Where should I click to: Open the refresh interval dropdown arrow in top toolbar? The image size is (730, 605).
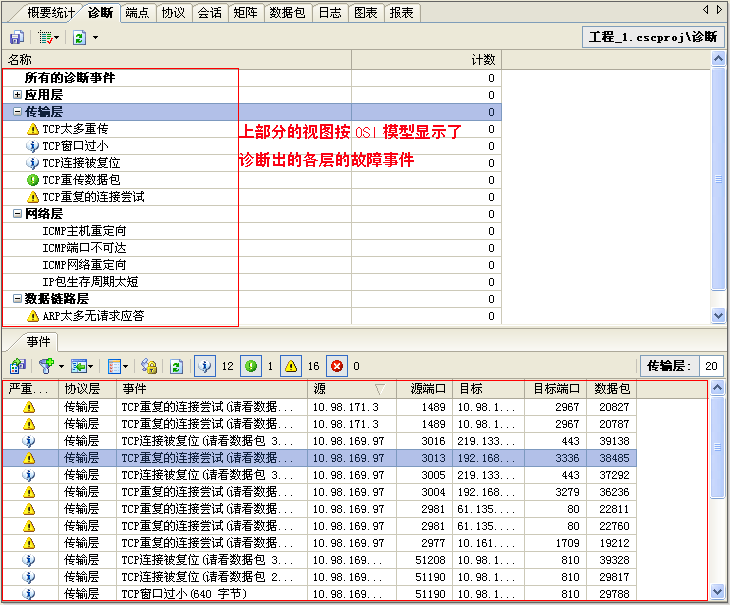point(95,38)
